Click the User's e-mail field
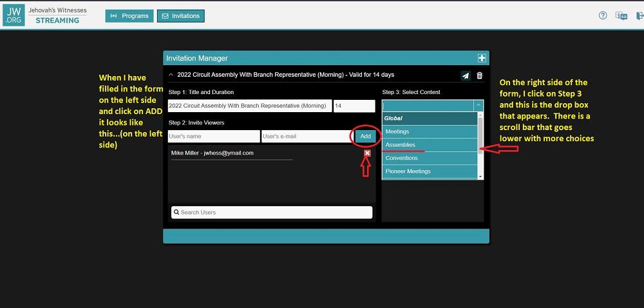Screen dimensions: 644x308 click(x=306, y=137)
